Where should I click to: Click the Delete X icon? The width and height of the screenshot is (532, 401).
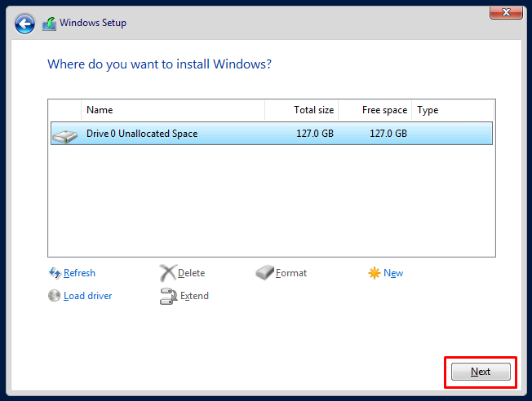click(168, 273)
